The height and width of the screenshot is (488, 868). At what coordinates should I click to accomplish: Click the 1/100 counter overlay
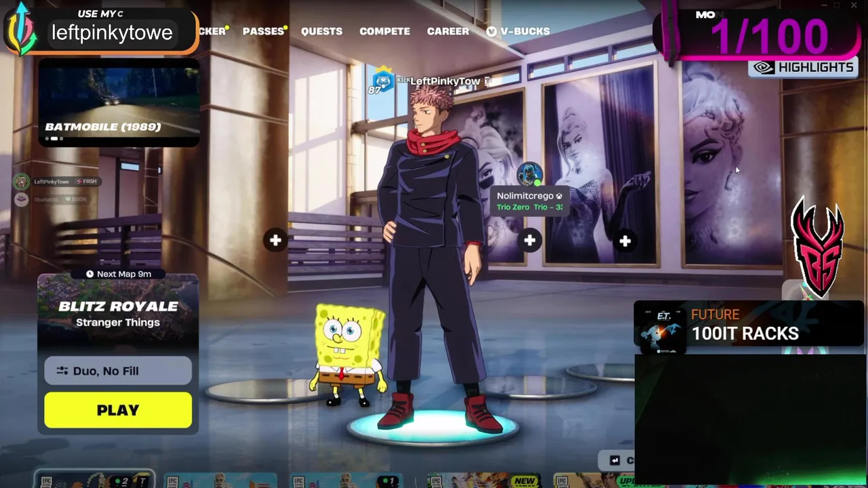(x=769, y=35)
